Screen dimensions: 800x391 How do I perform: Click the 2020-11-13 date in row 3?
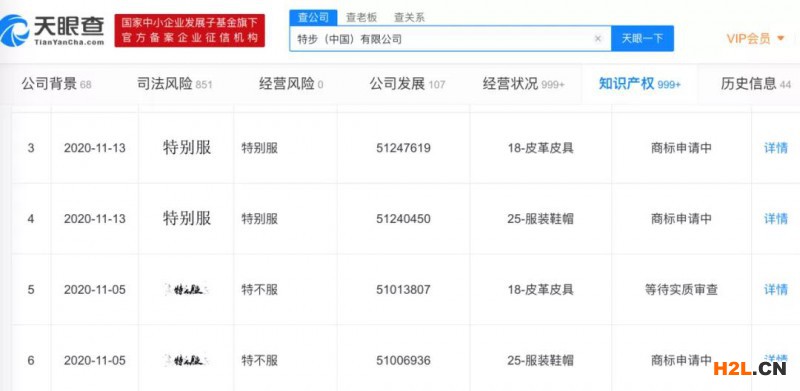(x=94, y=148)
